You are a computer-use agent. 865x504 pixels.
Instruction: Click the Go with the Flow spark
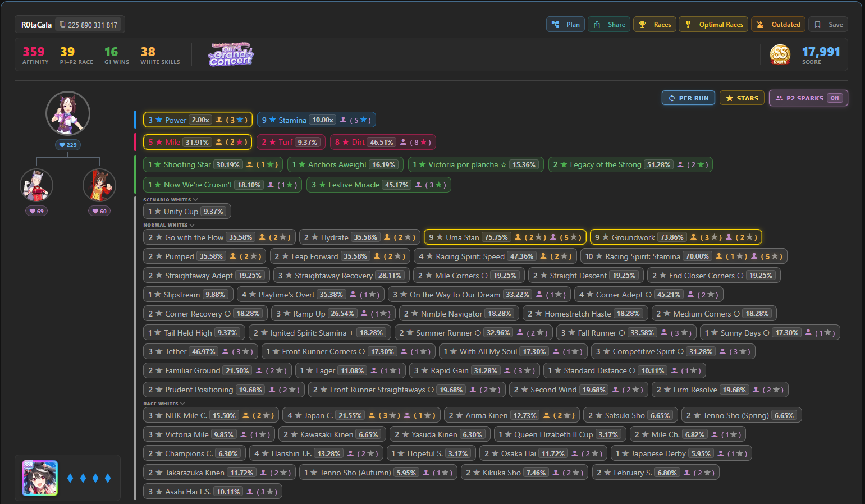pos(219,237)
